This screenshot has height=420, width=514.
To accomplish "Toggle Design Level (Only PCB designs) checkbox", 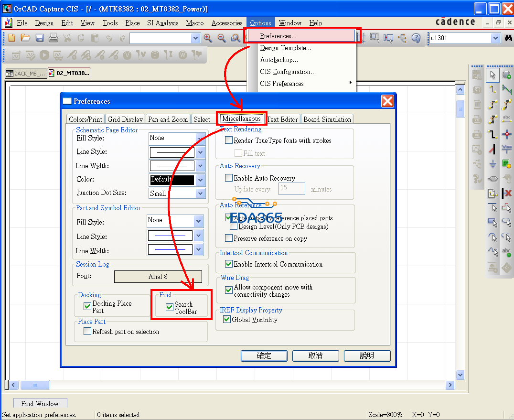I will click(234, 226).
